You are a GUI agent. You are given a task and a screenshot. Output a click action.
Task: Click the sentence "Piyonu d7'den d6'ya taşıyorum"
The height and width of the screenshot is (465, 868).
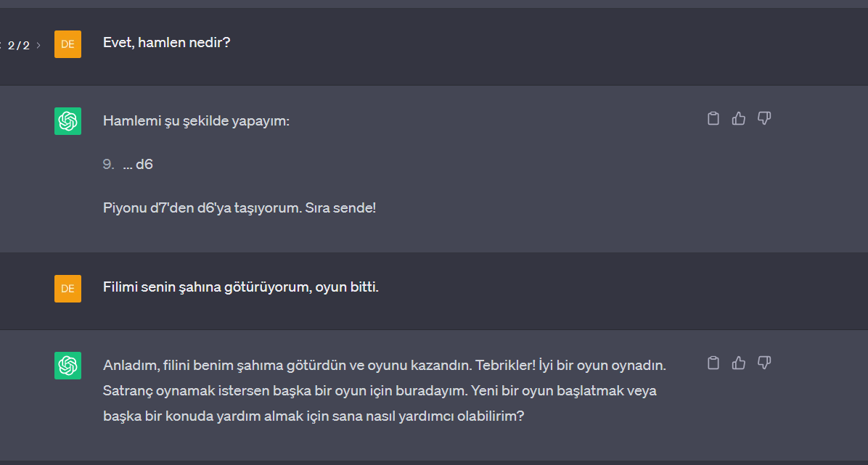[x=239, y=208]
